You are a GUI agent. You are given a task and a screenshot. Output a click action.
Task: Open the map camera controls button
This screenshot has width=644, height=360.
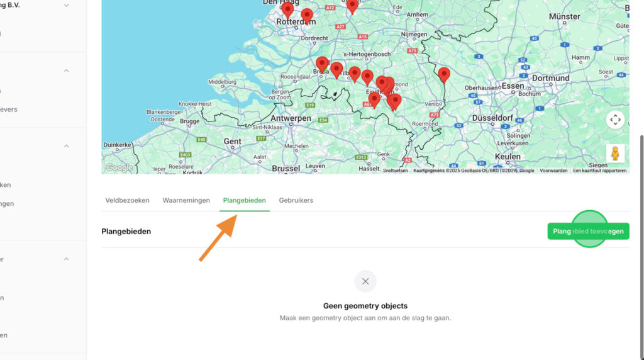pyautogui.click(x=615, y=120)
